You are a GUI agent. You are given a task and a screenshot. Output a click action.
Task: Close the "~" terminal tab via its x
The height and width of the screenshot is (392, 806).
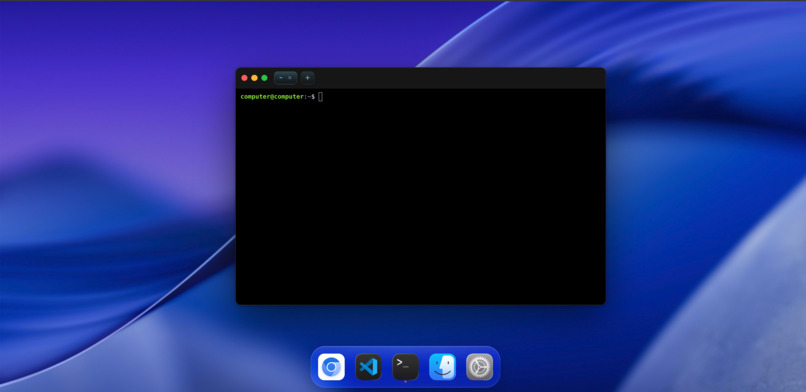tap(290, 78)
